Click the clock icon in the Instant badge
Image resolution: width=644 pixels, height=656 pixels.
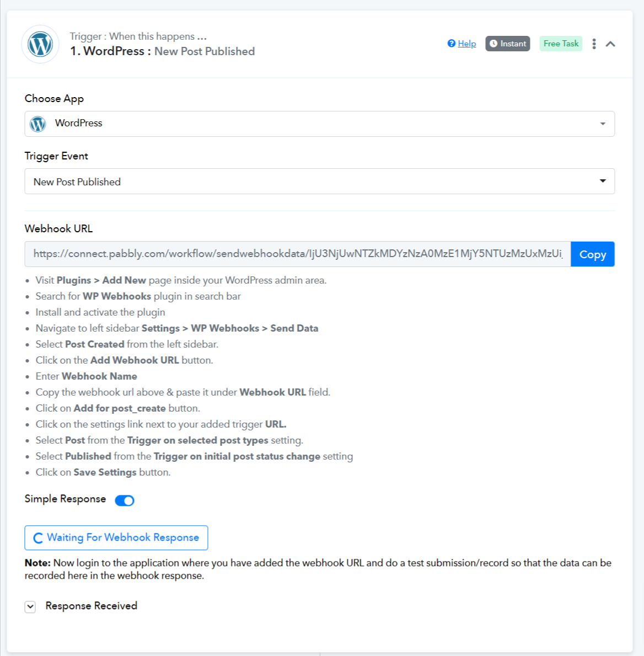pos(493,44)
